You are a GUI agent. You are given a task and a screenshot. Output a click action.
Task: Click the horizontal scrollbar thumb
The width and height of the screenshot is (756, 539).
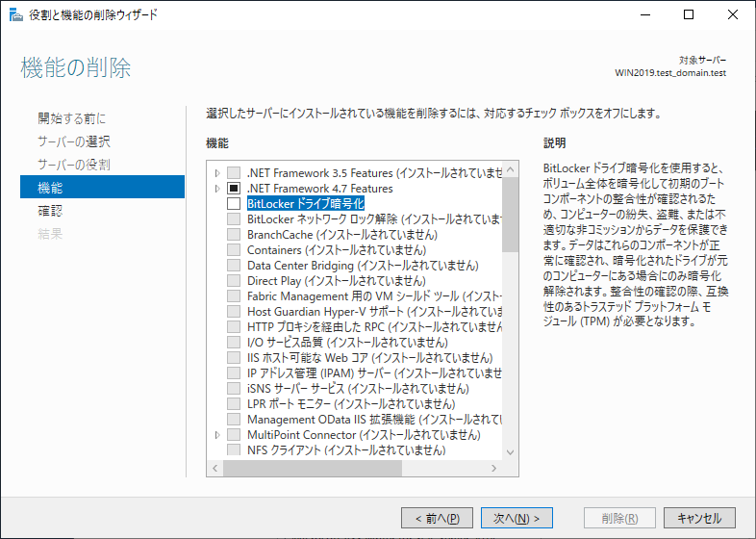click(x=313, y=468)
